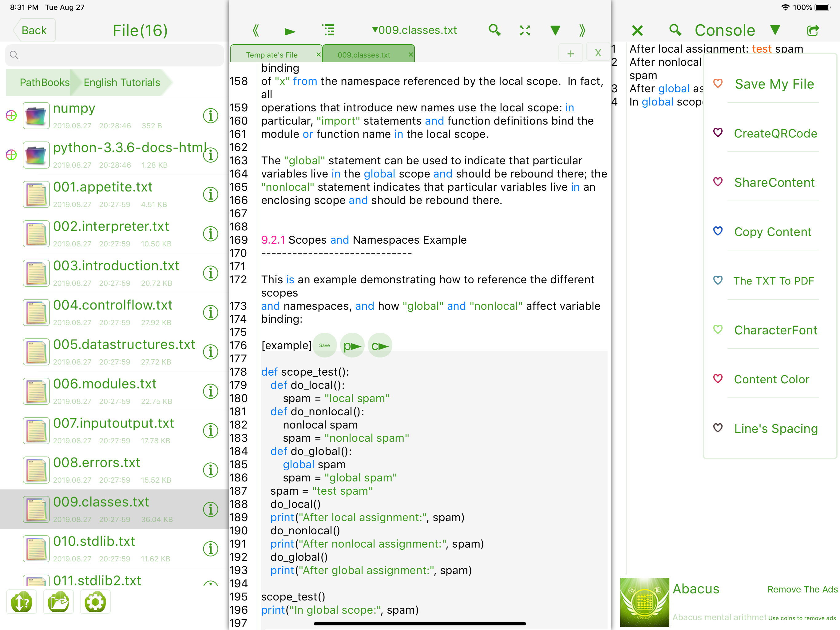Open the 009.classes.txt filename dropdown

pos(414,30)
